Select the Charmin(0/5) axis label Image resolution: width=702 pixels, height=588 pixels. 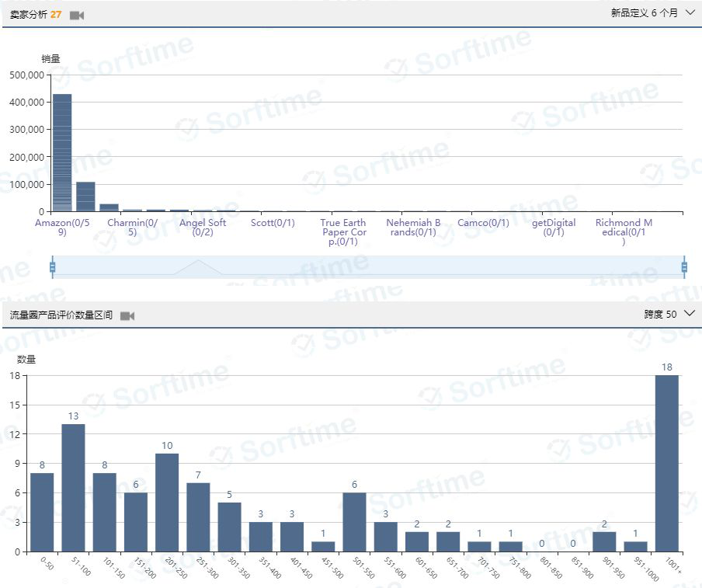pyautogui.click(x=132, y=227)
